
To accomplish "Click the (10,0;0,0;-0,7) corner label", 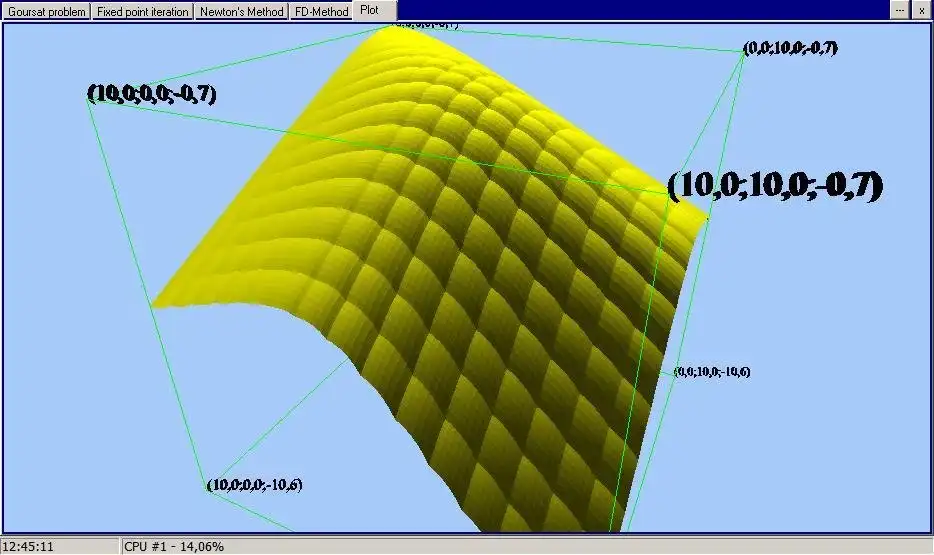I will [x=152, y=93].
